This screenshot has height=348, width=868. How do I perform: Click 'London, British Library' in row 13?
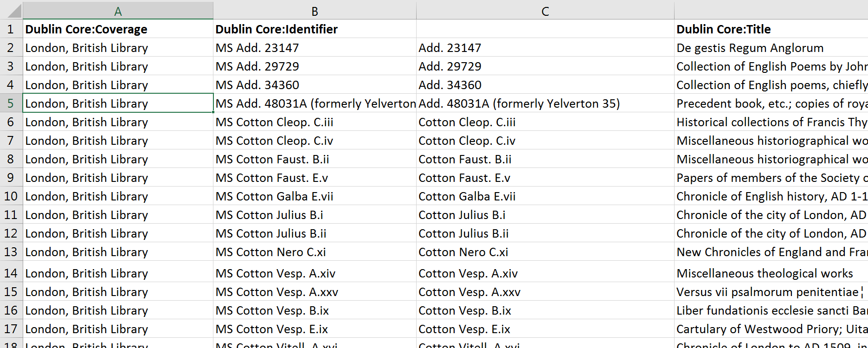click(x=118, y=252)
